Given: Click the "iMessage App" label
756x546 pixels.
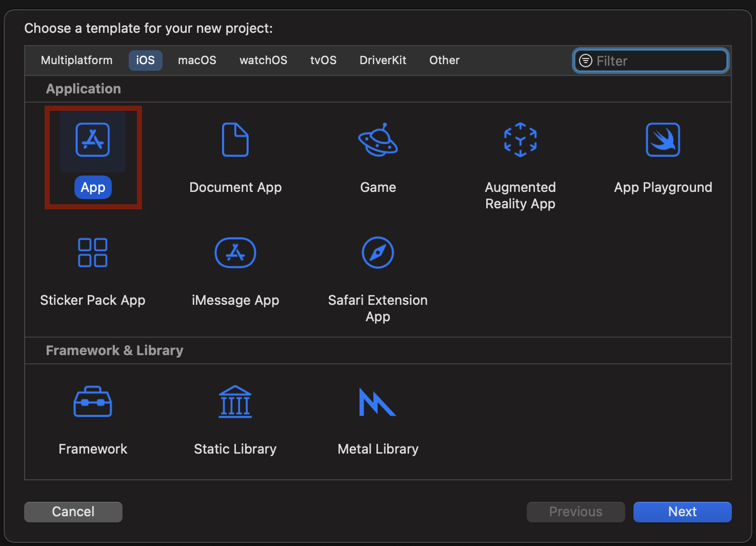Looking at the screenshot, I should 235,301.
